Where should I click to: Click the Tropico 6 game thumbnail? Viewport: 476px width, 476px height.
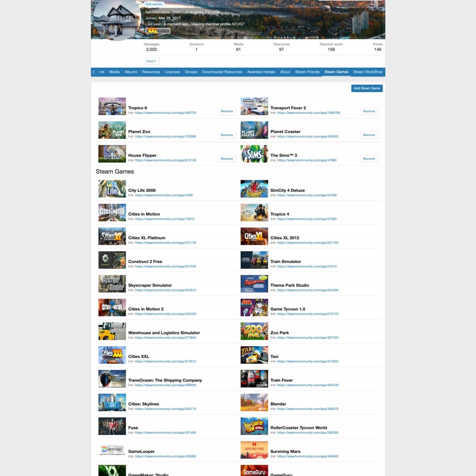point(112,106)
